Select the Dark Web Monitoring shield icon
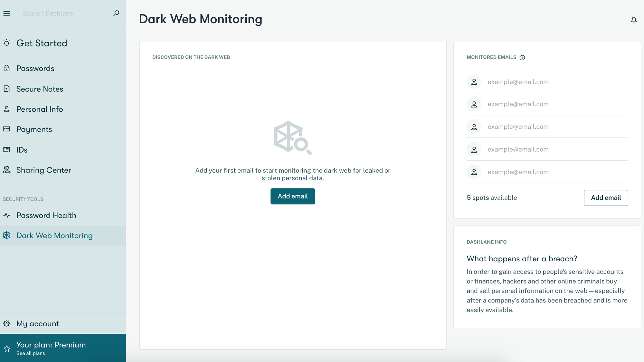644x362 pixels. click(x=7, y=235)
